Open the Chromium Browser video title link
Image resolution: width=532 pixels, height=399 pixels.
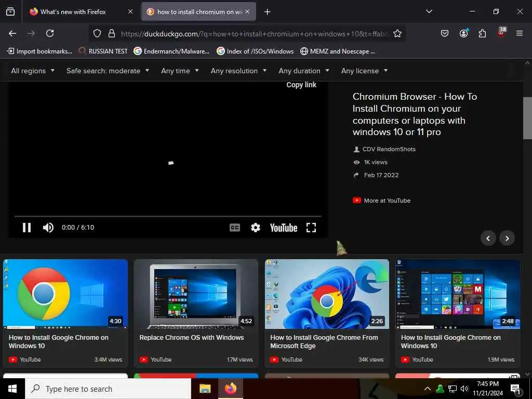(415, 114)
